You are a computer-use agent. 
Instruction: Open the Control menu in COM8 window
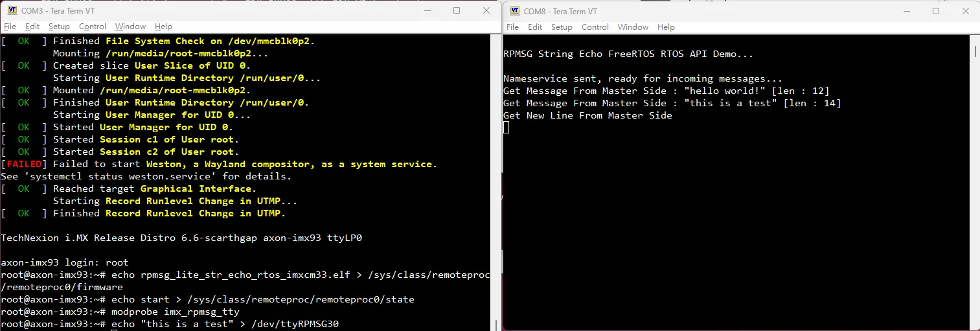click(x=595, y=27)
